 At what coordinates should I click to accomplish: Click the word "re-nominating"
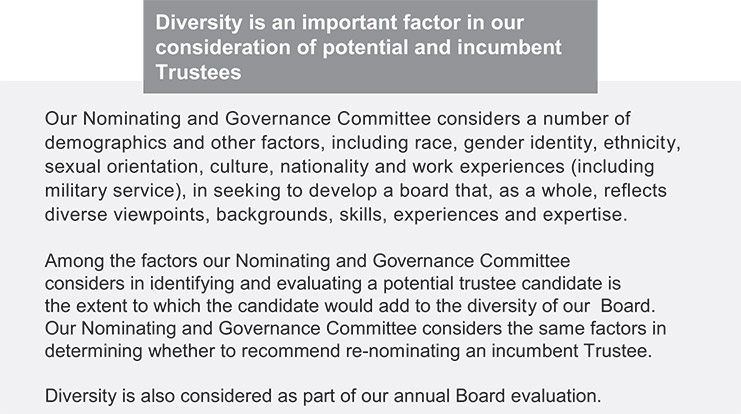point(466,351)
